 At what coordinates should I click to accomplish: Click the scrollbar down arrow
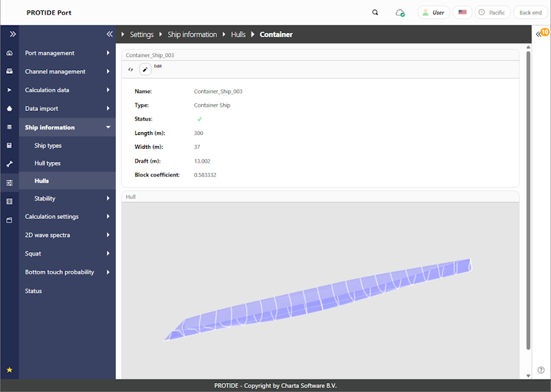pos(528,375)
